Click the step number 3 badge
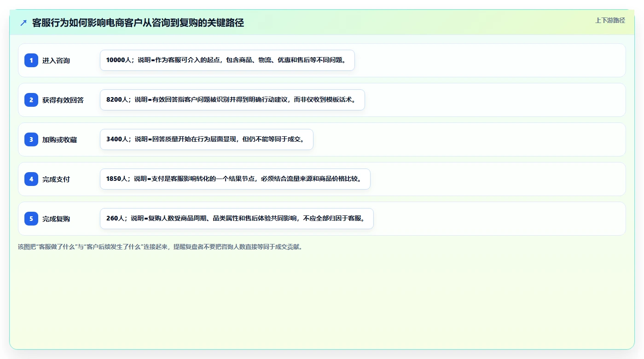Viewport: 644px width, 359px height. coord(31,139)
